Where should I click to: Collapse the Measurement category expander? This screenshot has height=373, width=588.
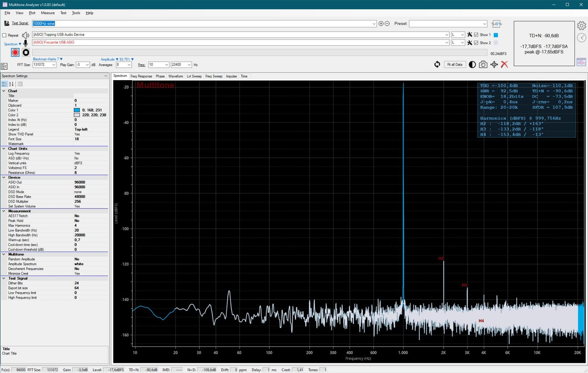[4, 211]
